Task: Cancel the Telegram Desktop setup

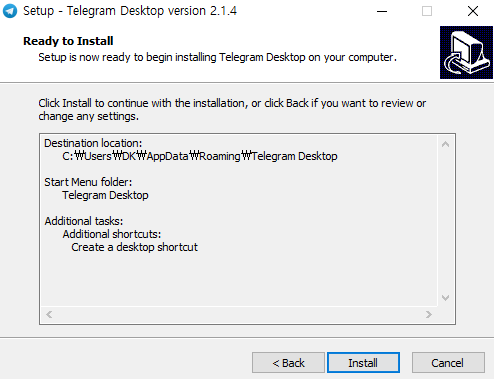Action: pyautogui.click(x=448, y=362)
